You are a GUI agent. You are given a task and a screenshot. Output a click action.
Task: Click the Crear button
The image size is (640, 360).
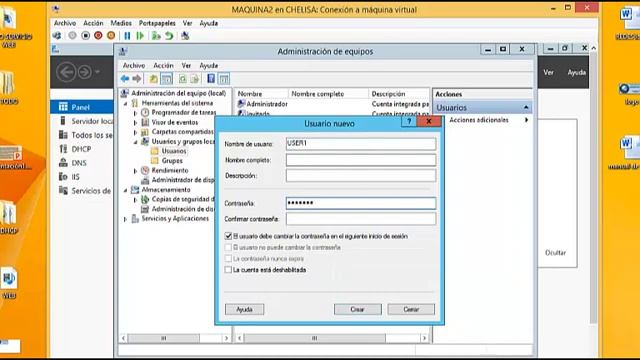[358, 309]
